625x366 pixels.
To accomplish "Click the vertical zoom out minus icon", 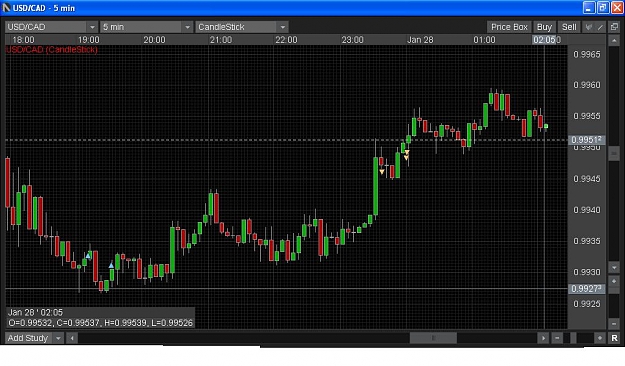I will tap(614, 323).
